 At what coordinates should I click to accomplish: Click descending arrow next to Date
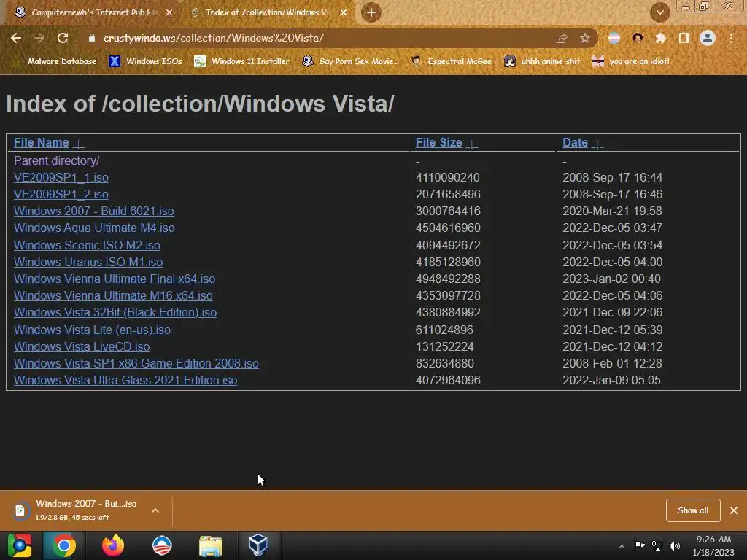coord(598,144)
